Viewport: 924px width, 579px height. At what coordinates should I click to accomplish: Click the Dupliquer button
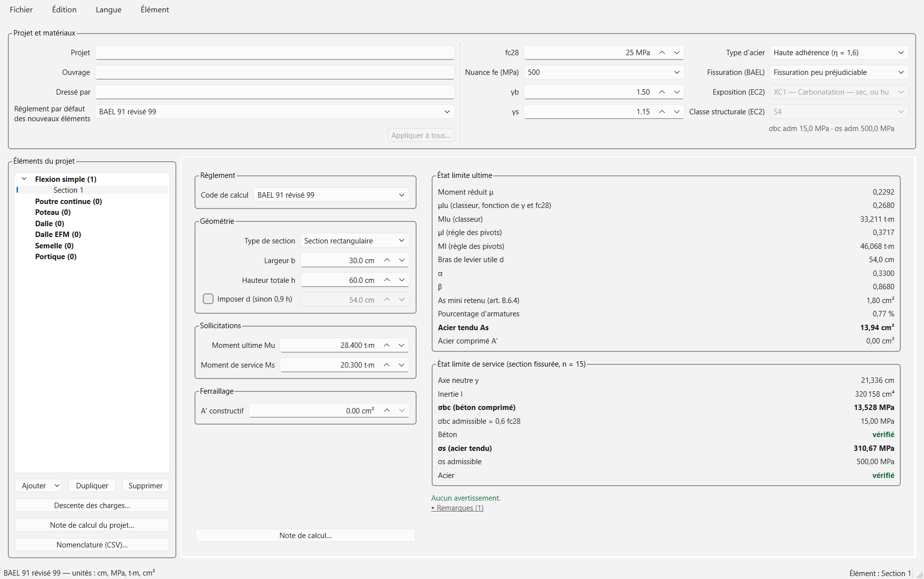[92, 486]
